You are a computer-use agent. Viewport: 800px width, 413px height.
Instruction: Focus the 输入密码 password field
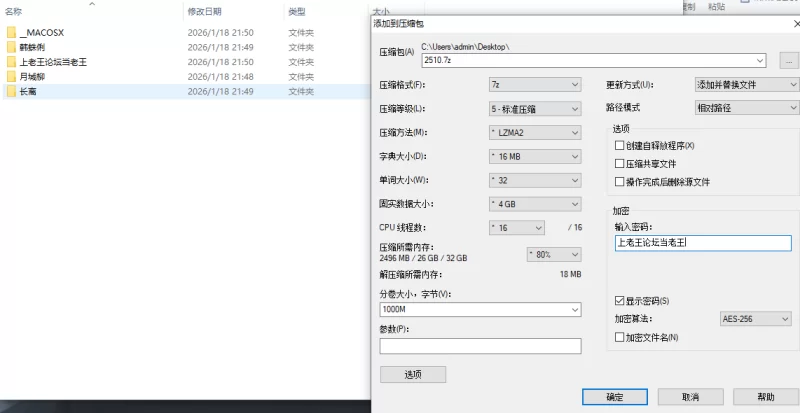click(x=703, y=243)
